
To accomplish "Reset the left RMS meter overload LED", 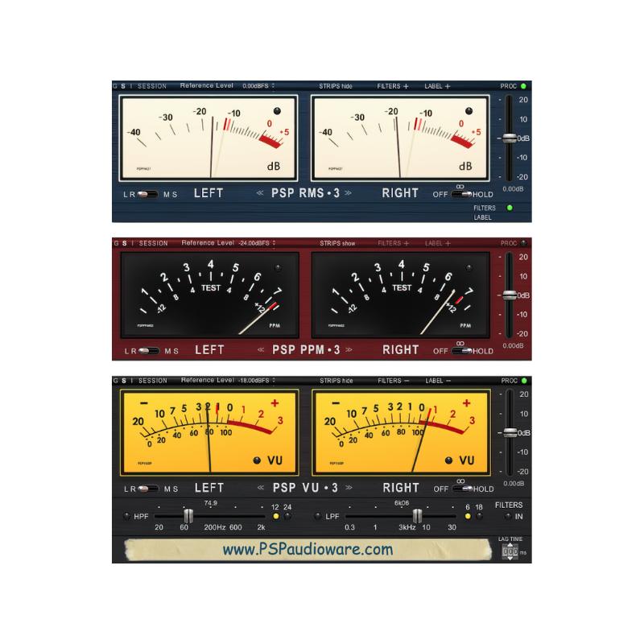I will tap(277, 111).
